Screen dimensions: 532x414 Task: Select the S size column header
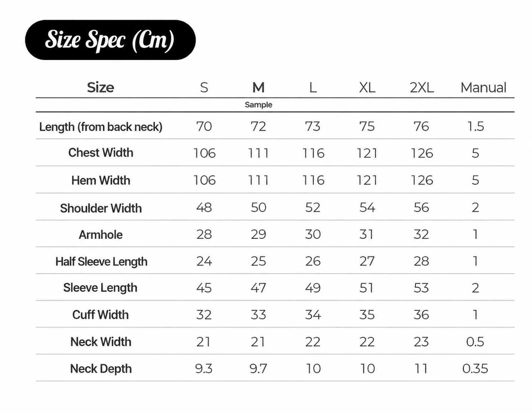point(204,88)
